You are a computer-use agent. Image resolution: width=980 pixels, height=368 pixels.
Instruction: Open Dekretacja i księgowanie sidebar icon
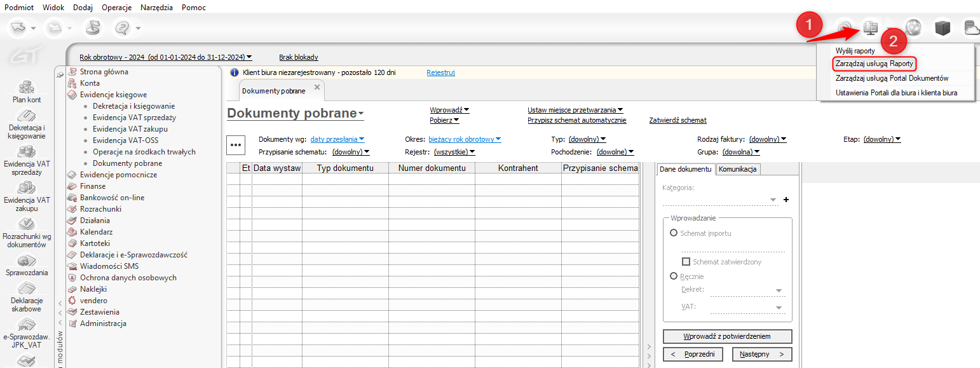pos(27,116)
